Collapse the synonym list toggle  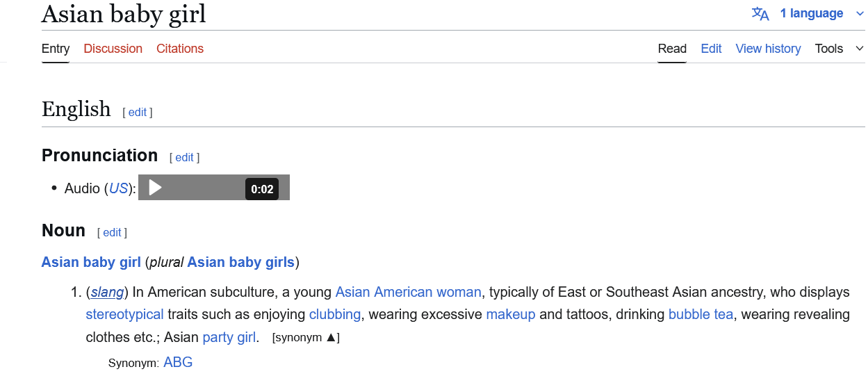click(306, 337)
